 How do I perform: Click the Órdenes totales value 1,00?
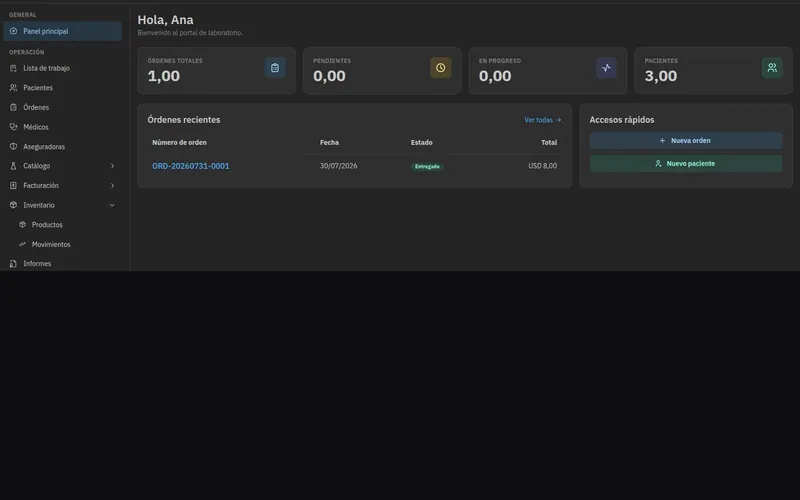pos(164,76)
